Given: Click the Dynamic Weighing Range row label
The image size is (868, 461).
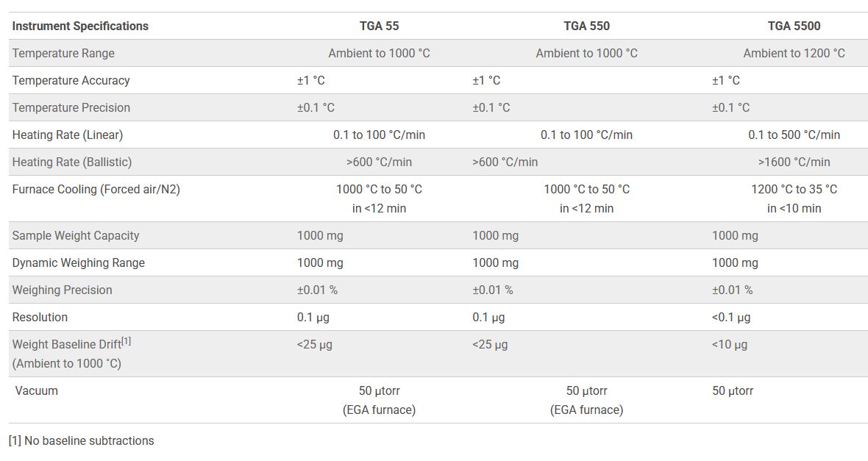Looking at the screenshot, I should point(79,262).
